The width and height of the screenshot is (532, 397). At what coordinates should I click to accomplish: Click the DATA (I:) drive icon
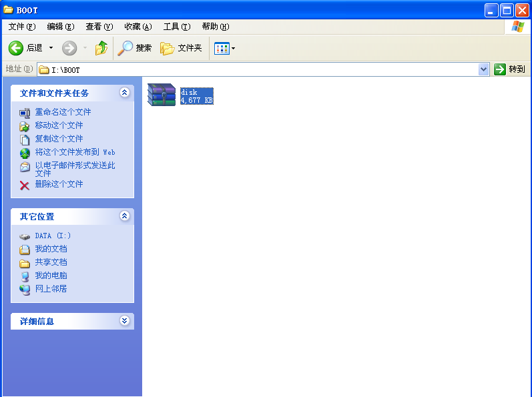[25, 237]
